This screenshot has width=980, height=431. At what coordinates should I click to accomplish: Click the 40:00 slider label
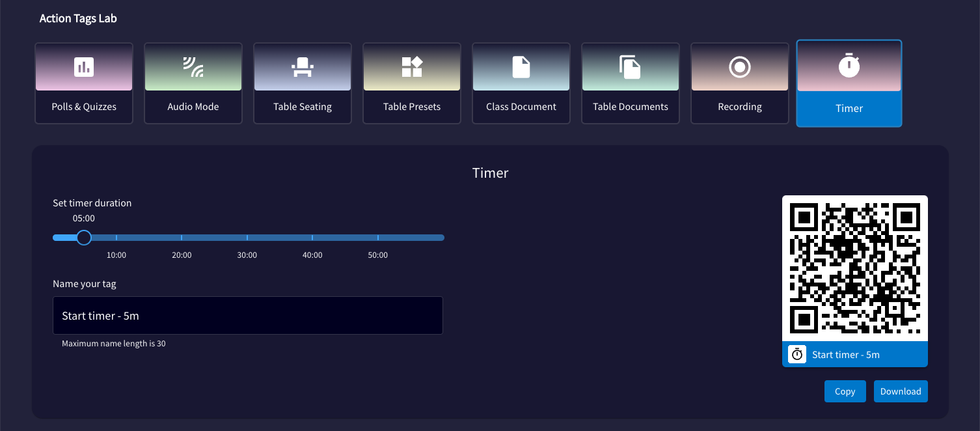click(x=312, y=255)
